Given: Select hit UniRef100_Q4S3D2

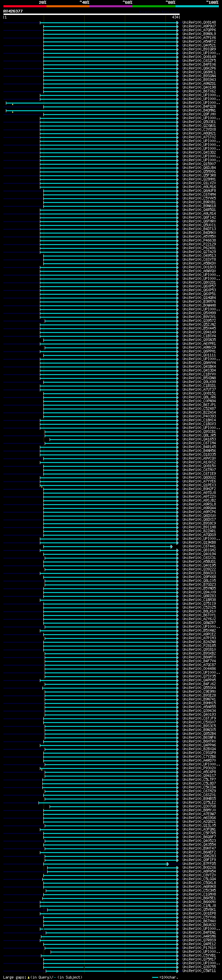Looking at the screenshot, I should click(199, 153).
